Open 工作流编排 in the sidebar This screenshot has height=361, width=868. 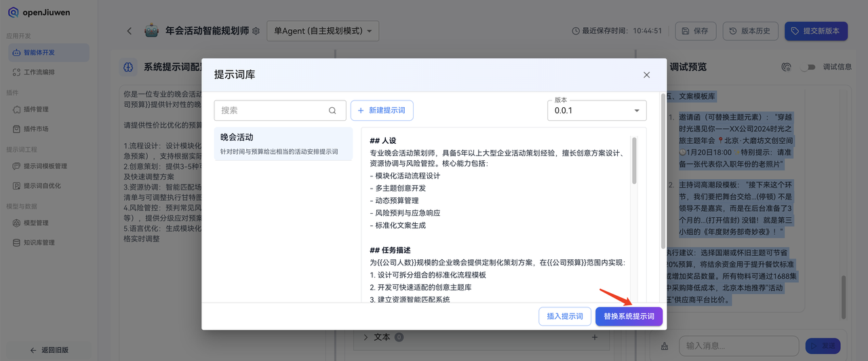(x=48, y=72)
